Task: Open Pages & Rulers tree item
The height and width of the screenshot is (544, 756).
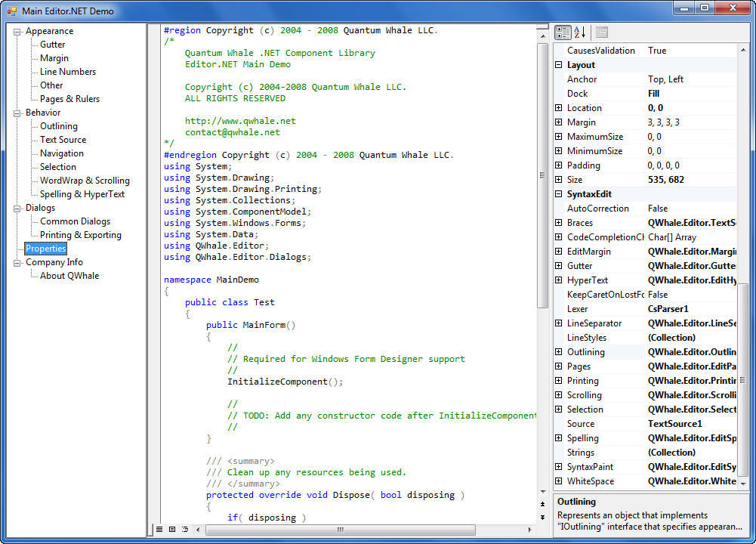Action: point(70,99)
